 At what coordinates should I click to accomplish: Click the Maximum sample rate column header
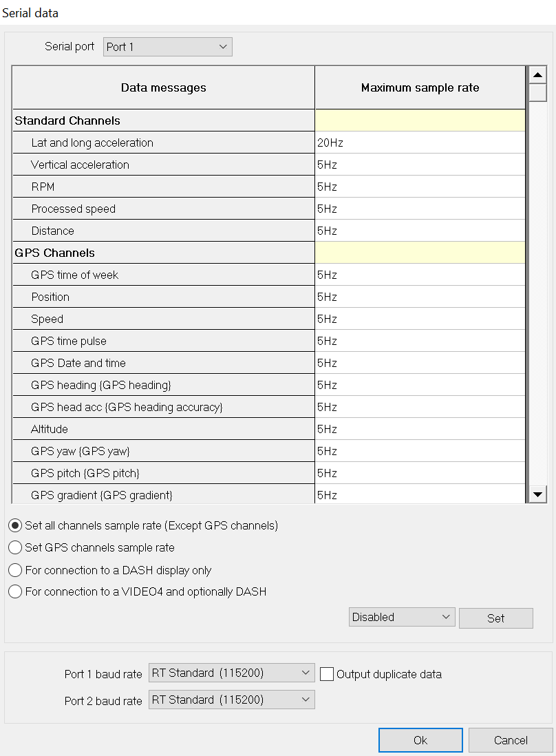(420, 87)
